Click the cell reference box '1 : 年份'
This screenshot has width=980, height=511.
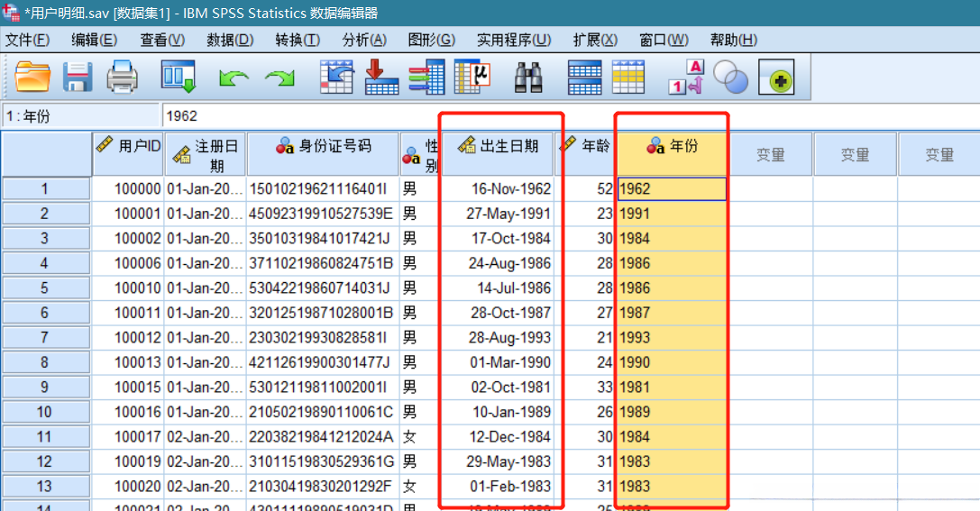pyautogui.click(x=80, y=116)
